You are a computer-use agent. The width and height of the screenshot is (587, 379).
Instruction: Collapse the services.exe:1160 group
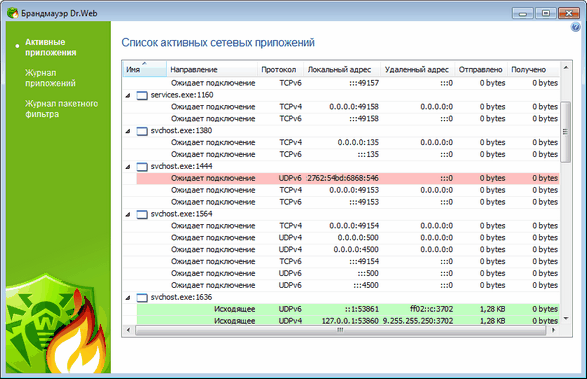128,95
